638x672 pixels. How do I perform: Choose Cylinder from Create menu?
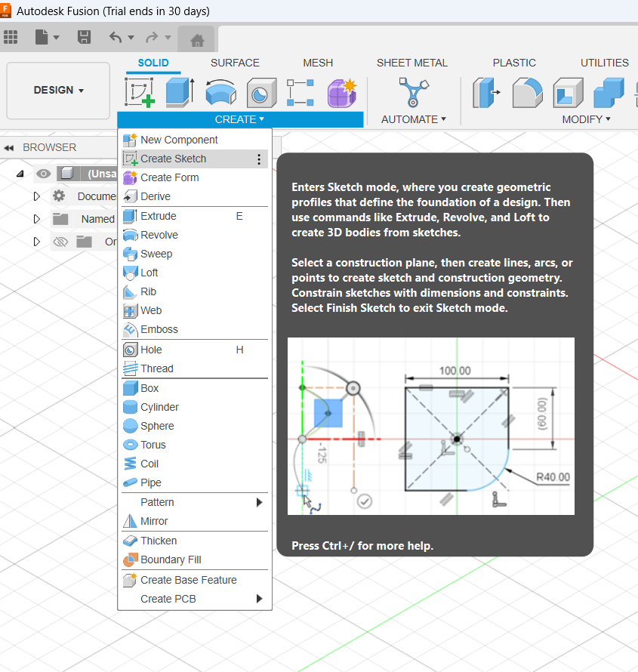(x=195, y=407)
